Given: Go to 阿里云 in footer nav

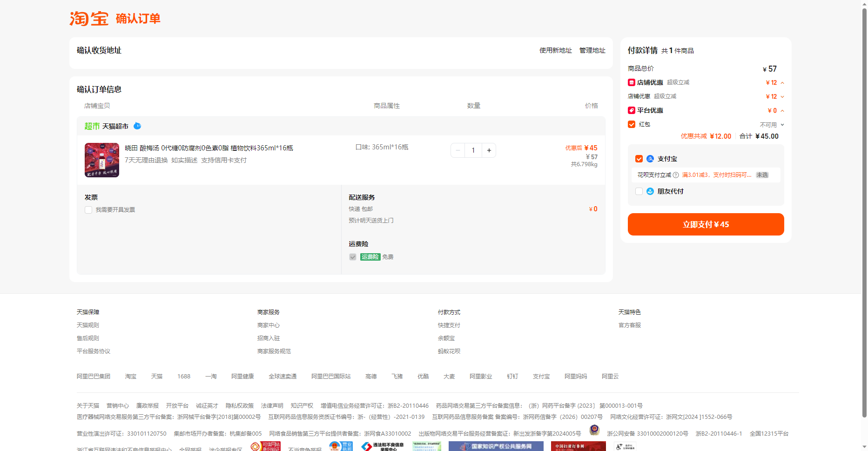Looking at the screenshot, I should 610,377.
